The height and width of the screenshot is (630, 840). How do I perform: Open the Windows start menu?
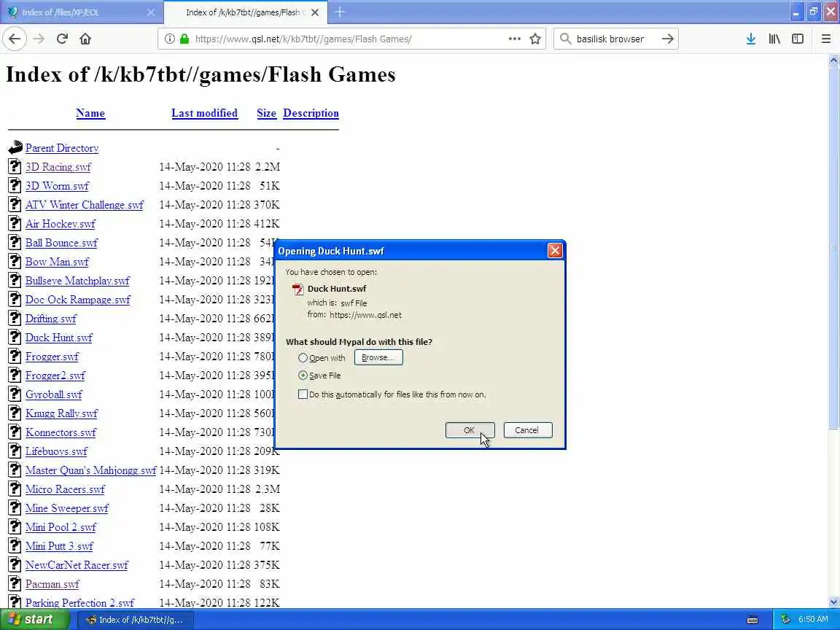pyautogui.click(x=34, y=619)
